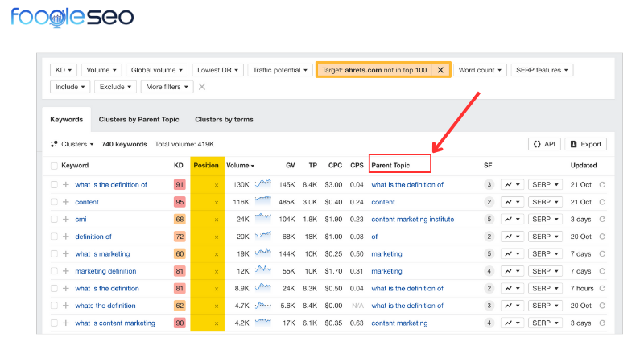Tick the checkbox for what is the definition of

coord(54,185)
